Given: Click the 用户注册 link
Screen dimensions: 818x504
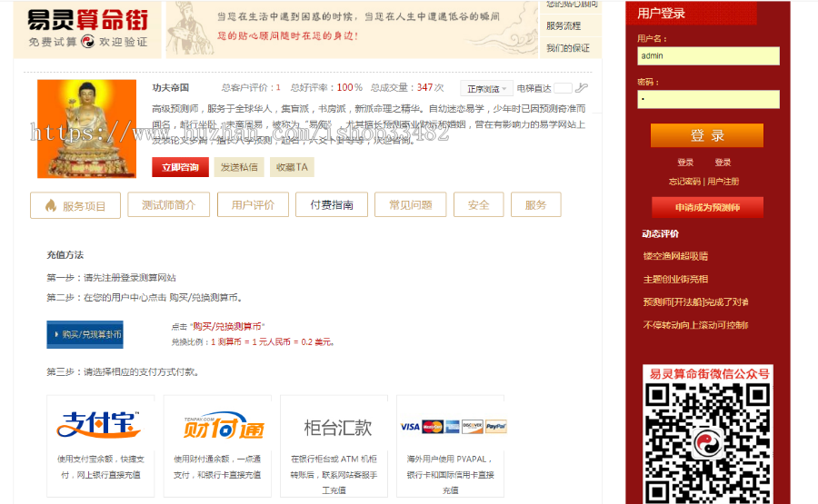Looking at the screenshot, I should coord(723,182).
